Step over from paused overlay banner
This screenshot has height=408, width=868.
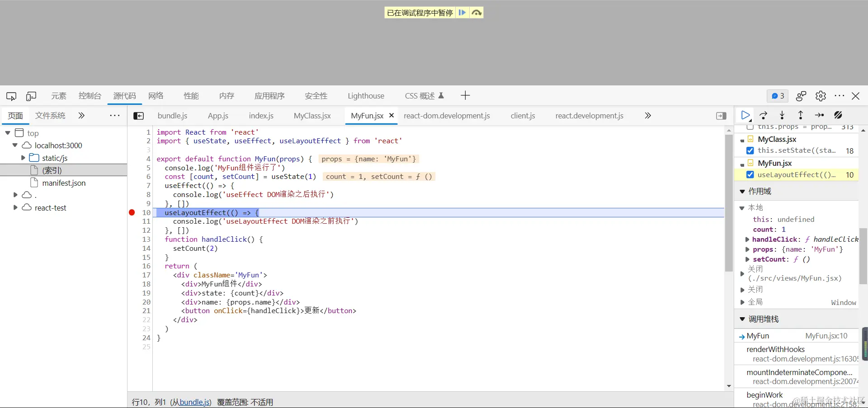pyautogui.click(x=476, y=13)
